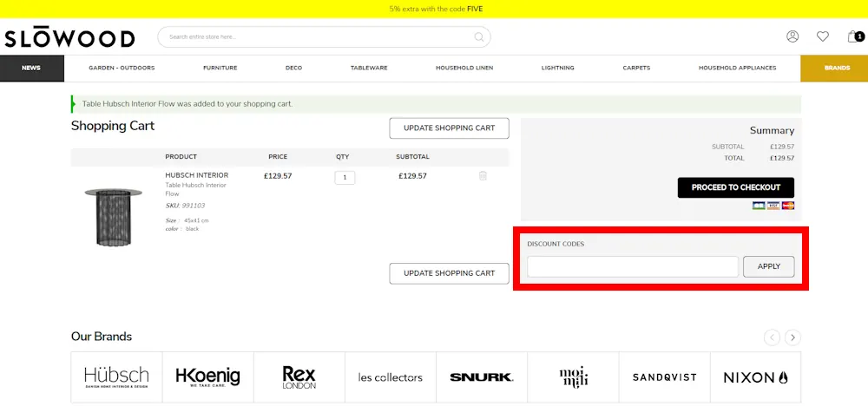Screen dimensions: 868x406
Task: Open the SNURK brand logo
Action: [482, 377]
